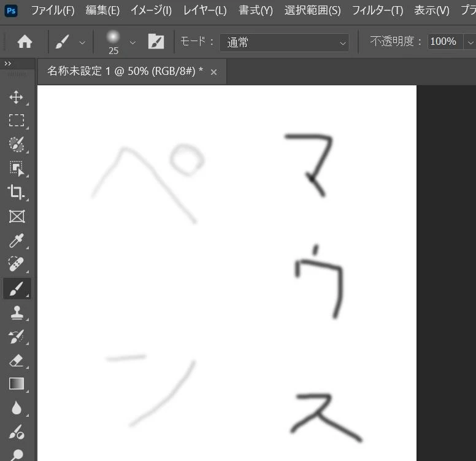
Task: Open the 書式(Y) menu
Action: pyautogui.click(x=256, y=10)
